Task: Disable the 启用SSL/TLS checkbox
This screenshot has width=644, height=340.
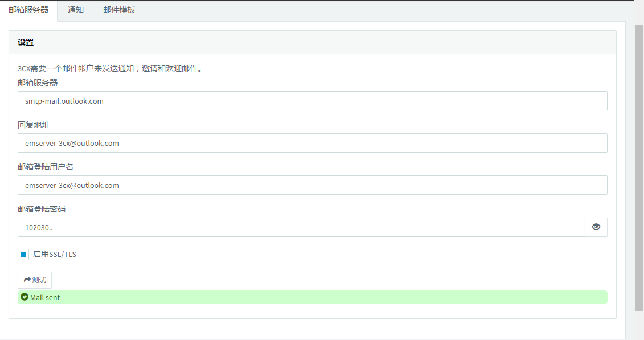Action: click(x=23, y=255)
